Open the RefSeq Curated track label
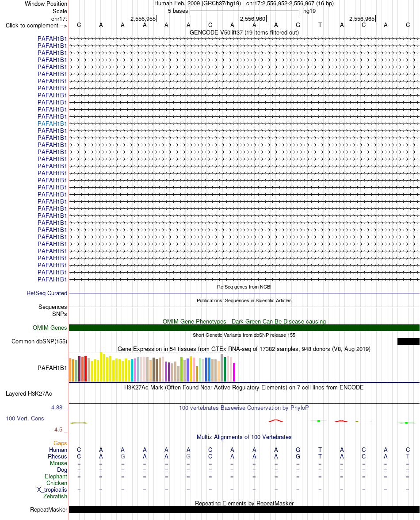The width and height of the screenshot is (420, 520). pos(47,293)
